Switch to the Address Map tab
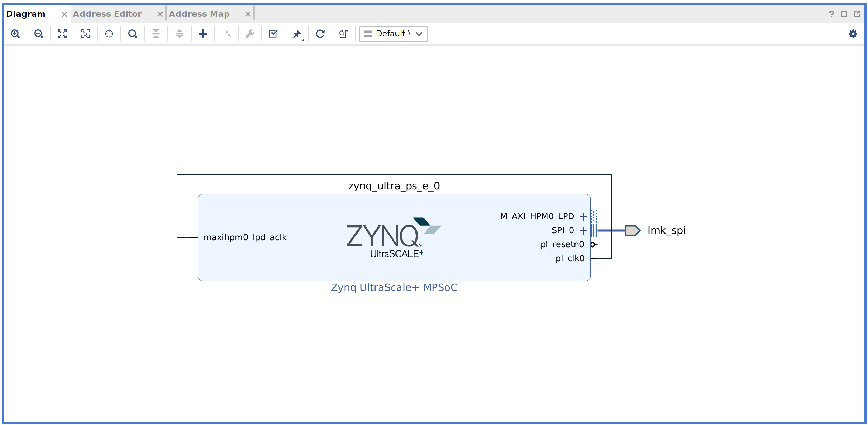Screen dimensions: 868x425 pos(199,14)
